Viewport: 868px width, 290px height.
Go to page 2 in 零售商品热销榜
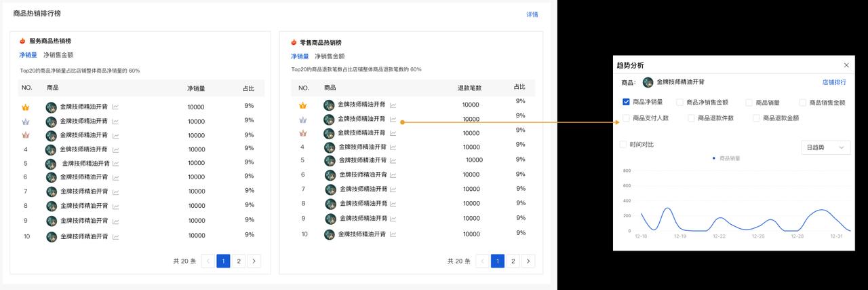pyautogui.click(x=513, y=261)
